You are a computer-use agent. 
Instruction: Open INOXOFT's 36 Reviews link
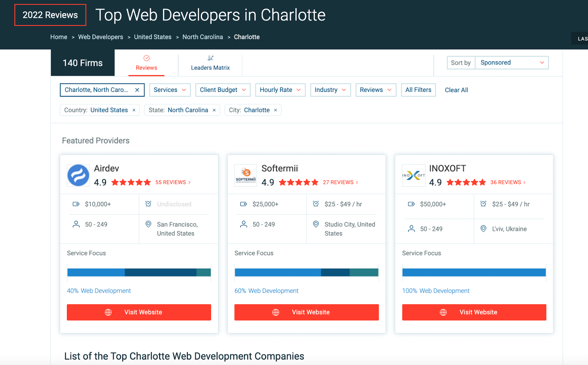click(x=508, y=182)
